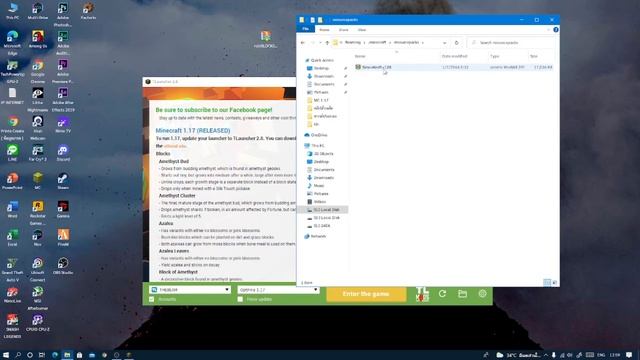The image size is (640, 360).
Task: Click the Explorer search box
Action: click(x=511, y=42)
